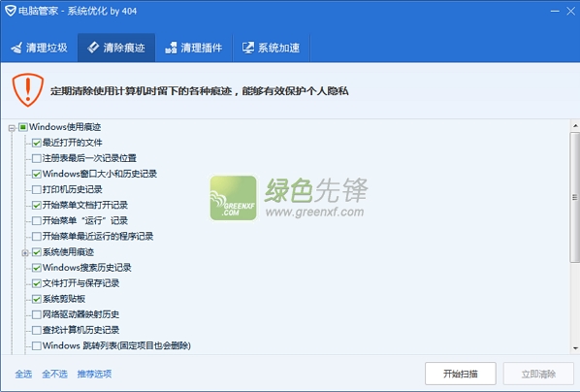The width and height of the screenshot is (580, 392).
Task: Click the eraser icon for 清除痕迹
Action: [93, 48]
